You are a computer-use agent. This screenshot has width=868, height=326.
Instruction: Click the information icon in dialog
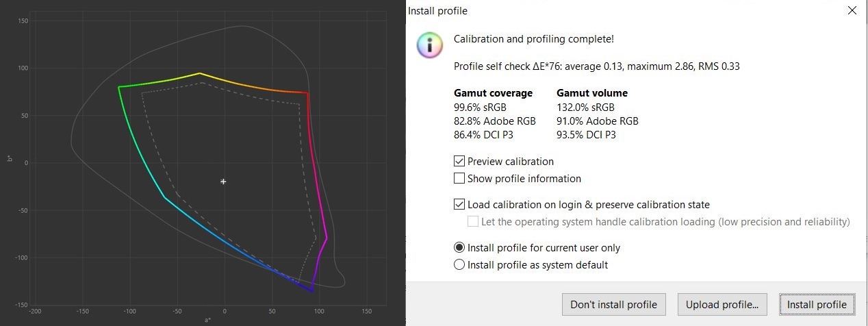pos(430,45)
